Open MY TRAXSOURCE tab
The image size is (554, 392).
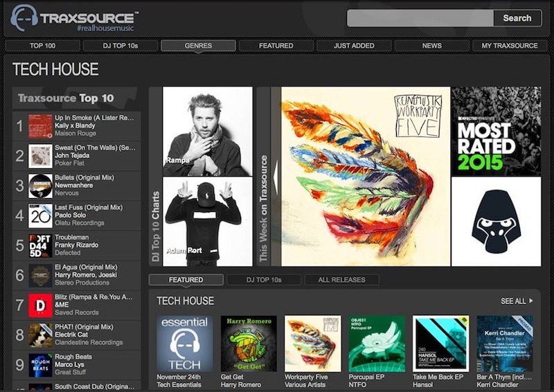(x=510, y=46)
